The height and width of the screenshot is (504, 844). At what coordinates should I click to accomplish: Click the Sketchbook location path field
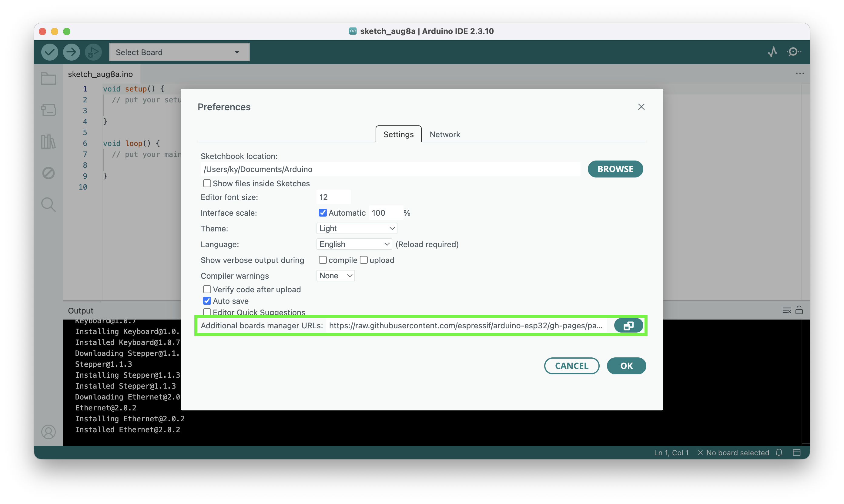tap(390, 169)
